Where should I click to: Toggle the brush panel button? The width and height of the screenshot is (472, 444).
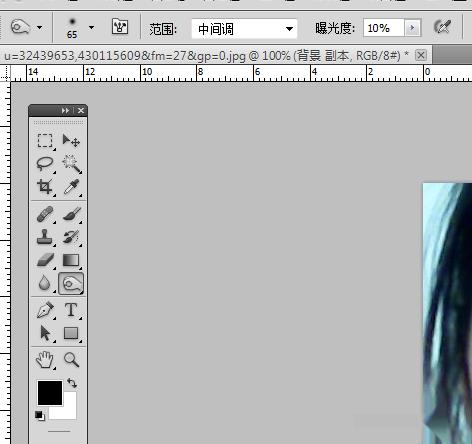point(120,27)
